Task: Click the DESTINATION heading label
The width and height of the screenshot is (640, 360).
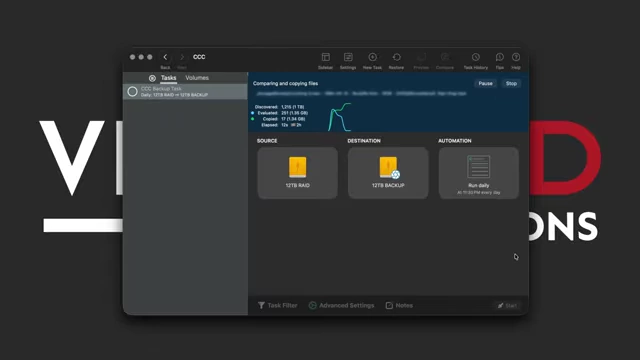Action: click(364, 141)
